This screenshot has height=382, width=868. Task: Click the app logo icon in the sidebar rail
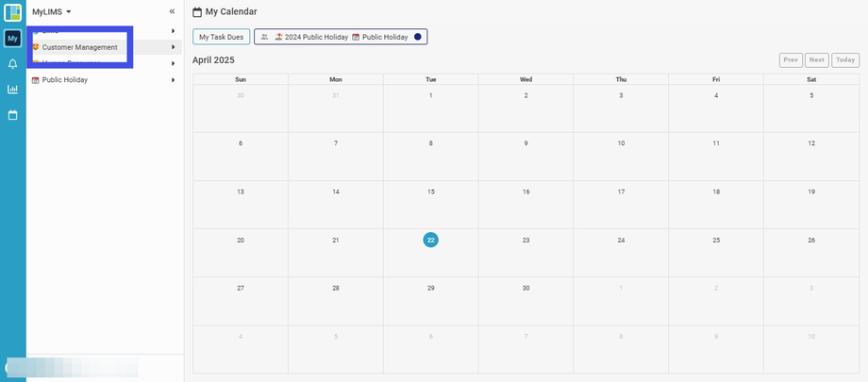tap(12, 12)
